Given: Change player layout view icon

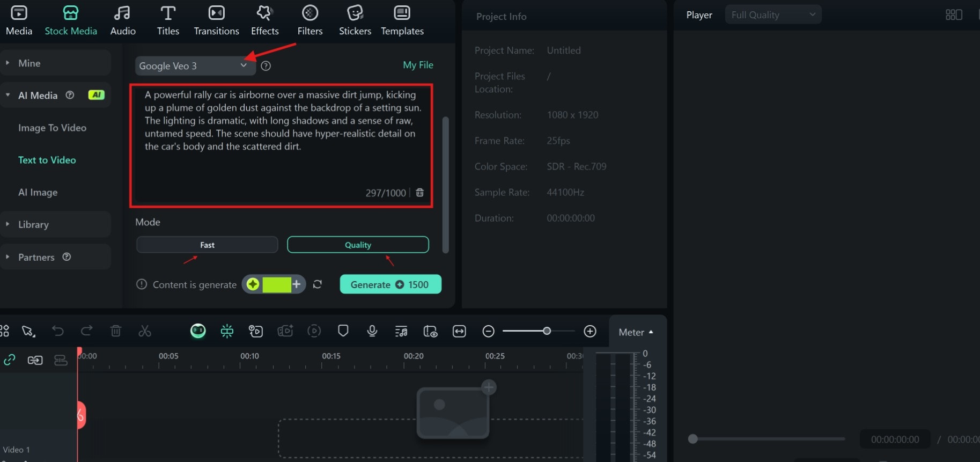Looking at the screenshot, I should point(954,14).
